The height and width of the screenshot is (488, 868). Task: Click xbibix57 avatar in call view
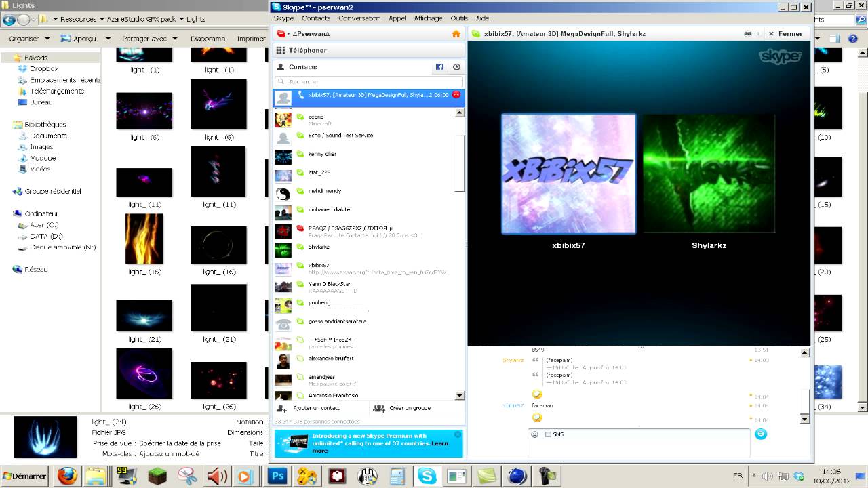tap(568, 174)
